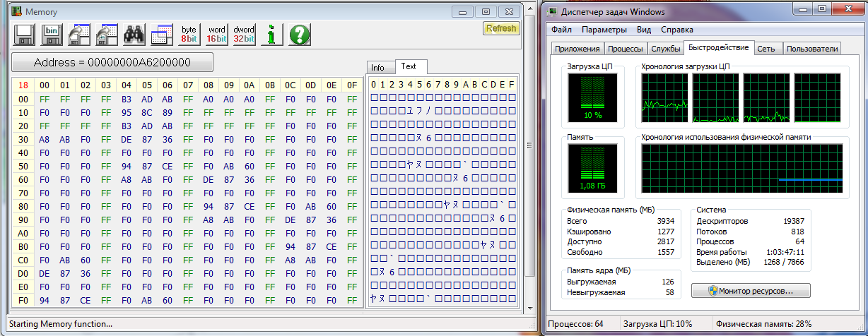This screenshot has width=868, height=336.
Task: Click the floppy disk save icon in Memory toolbar
Action: [25, 35]
